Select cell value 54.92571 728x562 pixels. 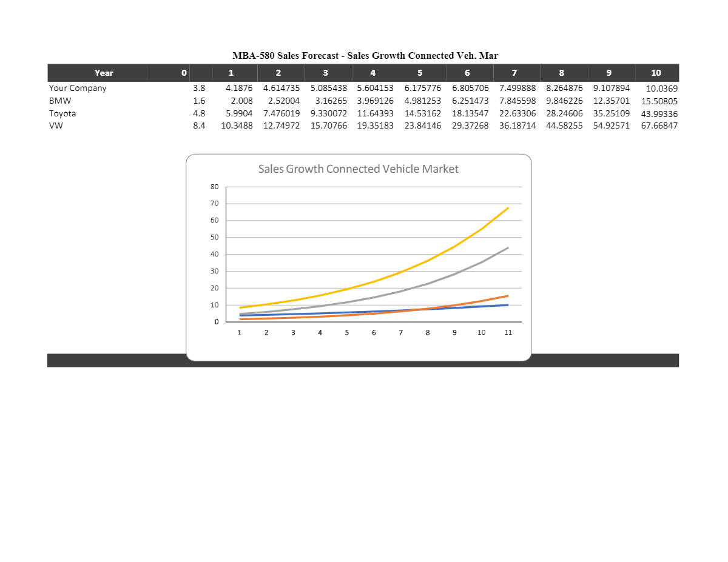[x=612, y=125]
